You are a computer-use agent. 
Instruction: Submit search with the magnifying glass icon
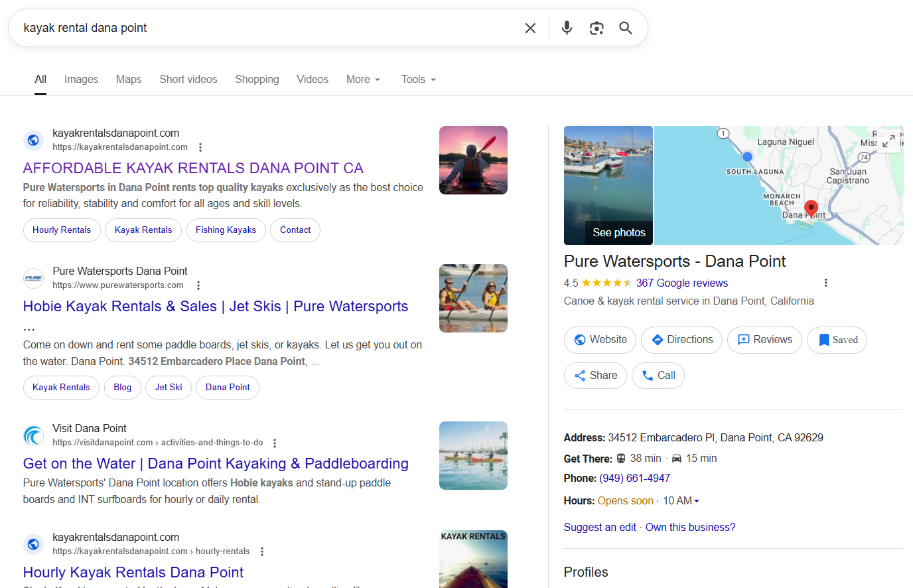(x=626, y=28)
